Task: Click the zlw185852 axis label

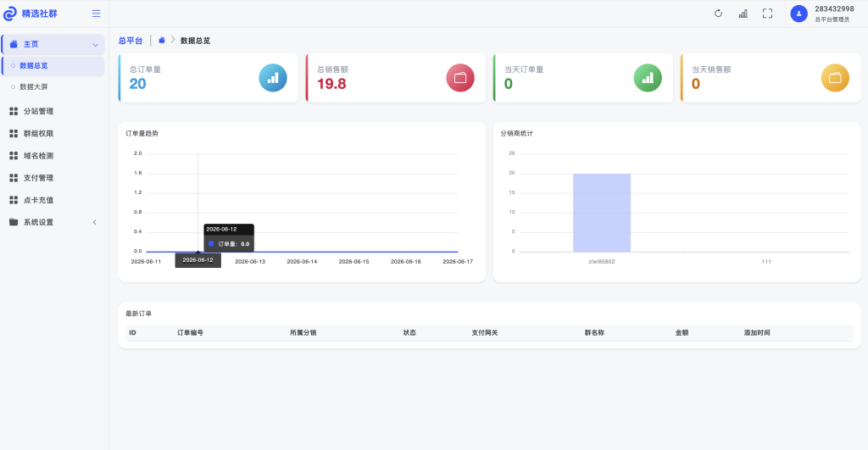Action: pos(602,261)
